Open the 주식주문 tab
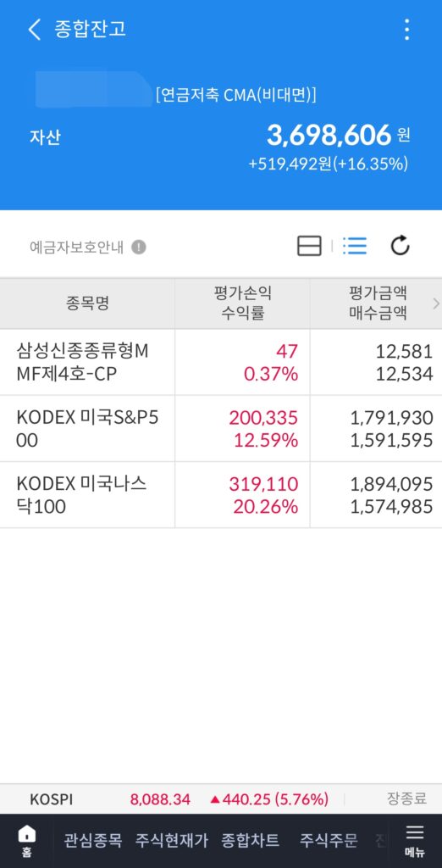 coord(329,841)
